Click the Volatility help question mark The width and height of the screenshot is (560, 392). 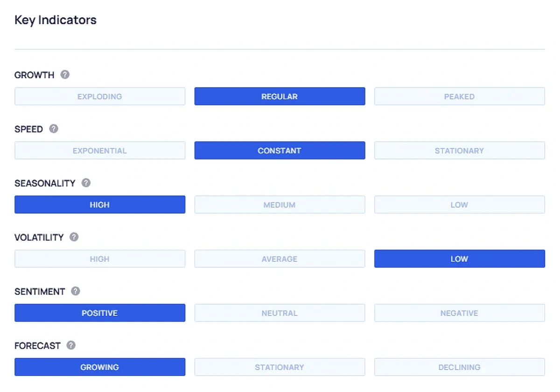74,237
